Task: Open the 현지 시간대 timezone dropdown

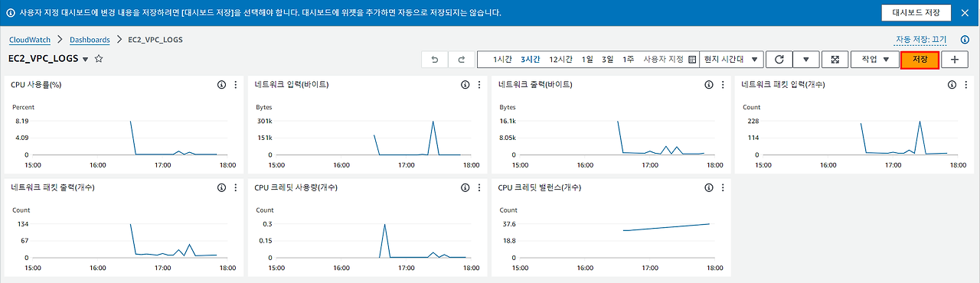Action: [731, 60]
